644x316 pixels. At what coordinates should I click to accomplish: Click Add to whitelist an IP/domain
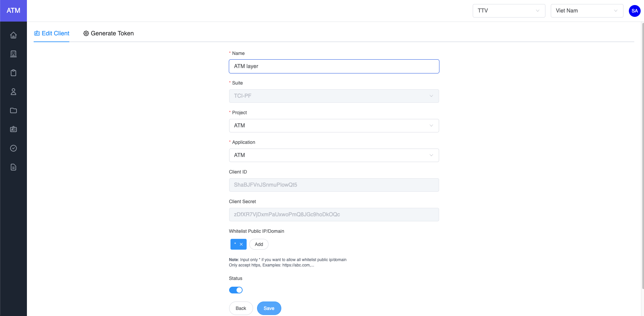pos(259,244)
